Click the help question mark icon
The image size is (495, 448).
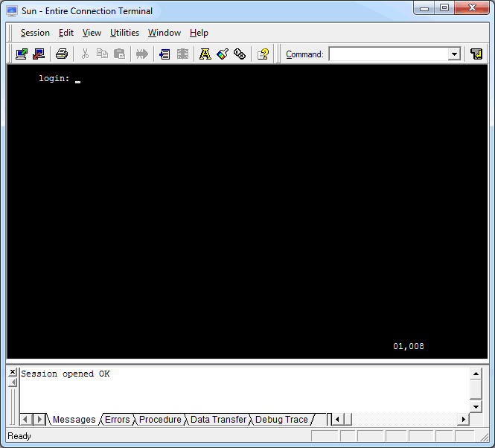pos(263,54)
